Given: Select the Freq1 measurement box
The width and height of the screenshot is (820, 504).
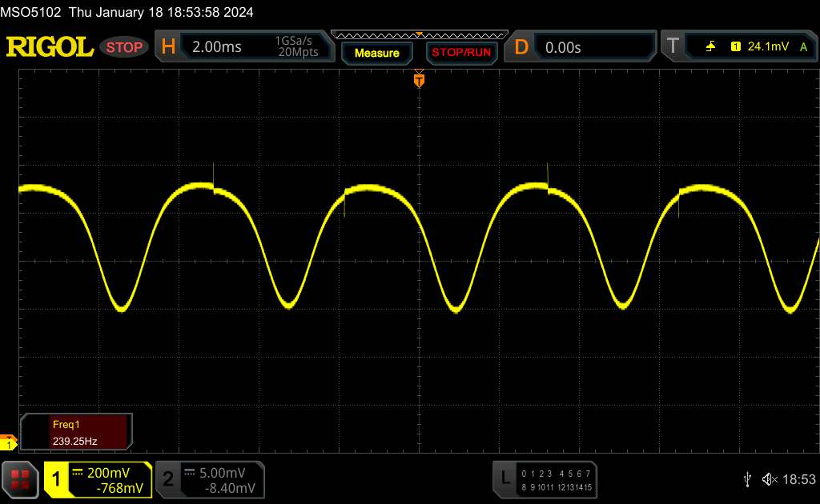Looking at the screenshot, I should coord(76,432).
